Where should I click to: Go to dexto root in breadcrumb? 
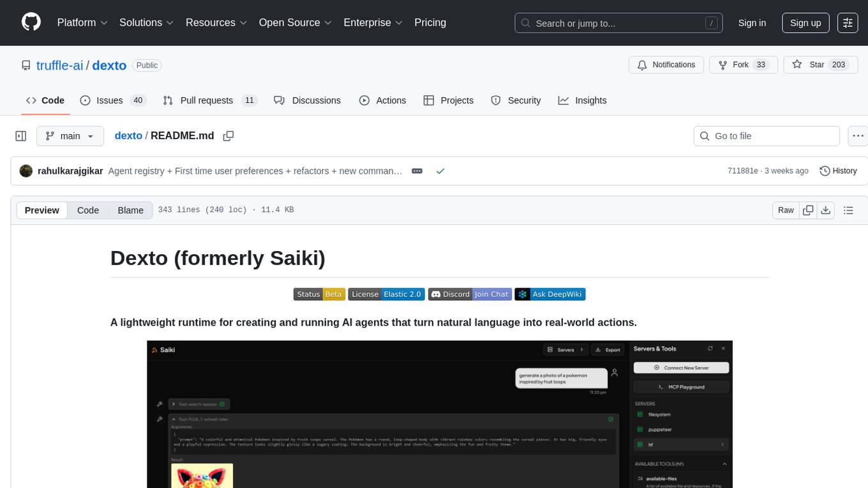[128, 136]
